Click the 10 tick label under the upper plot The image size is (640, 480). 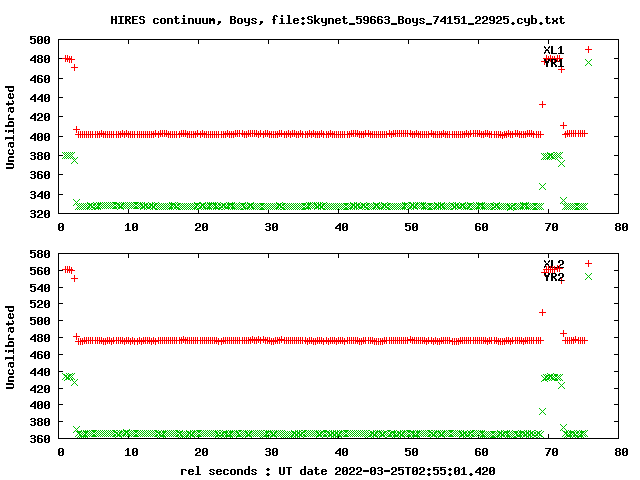[x=131, y=227]
